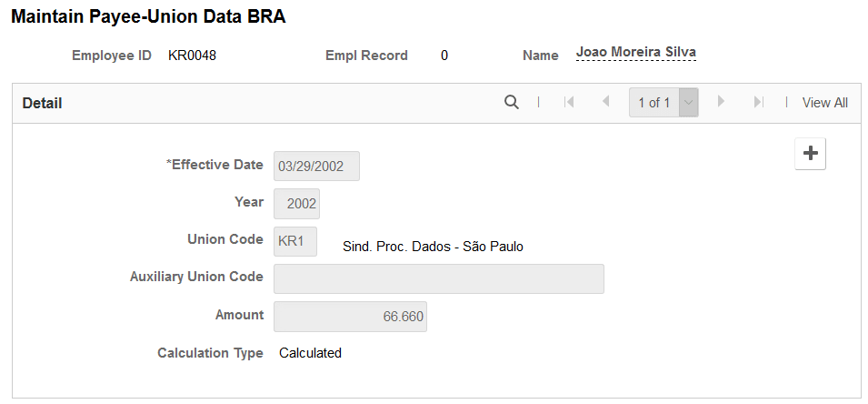This screenshot has width=868, height=404.
Task: Click the Union Code field KR1
Action: click(x=295, y=242)
